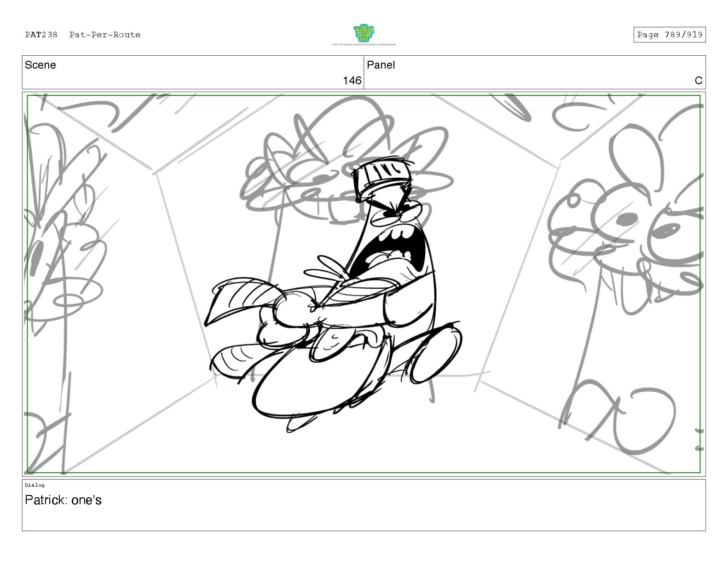Click the 'Dialog' heading

point(35,485)
